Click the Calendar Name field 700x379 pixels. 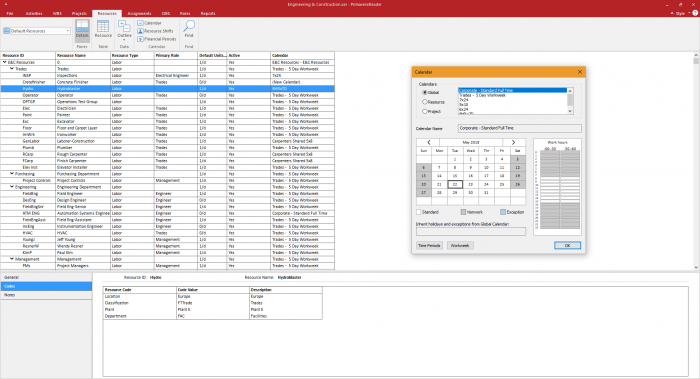tap(520, 128)
